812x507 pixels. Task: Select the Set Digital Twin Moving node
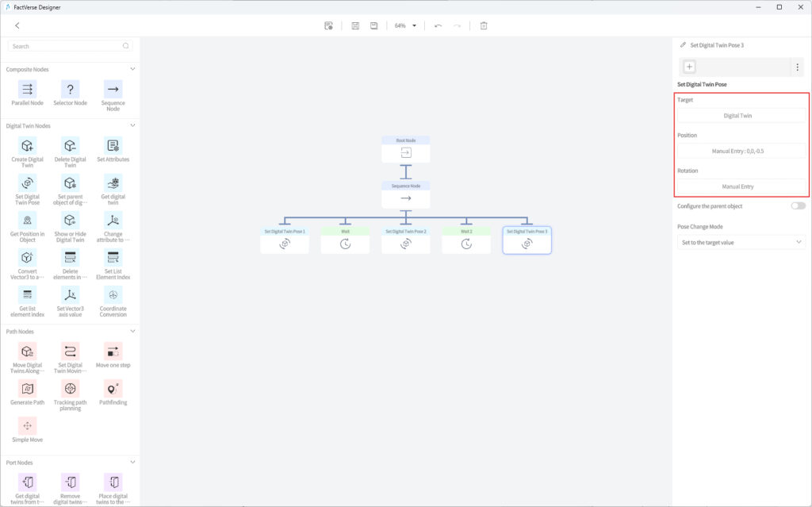point(70,351)
